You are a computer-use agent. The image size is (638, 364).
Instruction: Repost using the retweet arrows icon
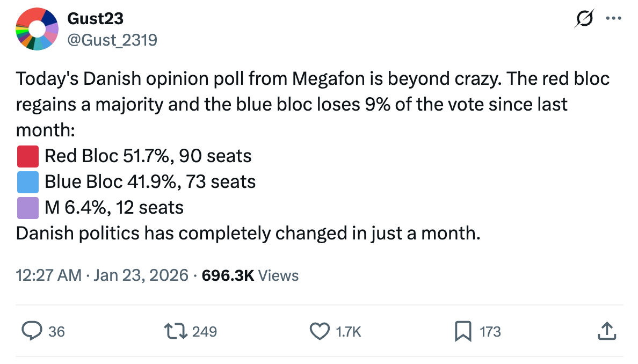pos(176,331)
